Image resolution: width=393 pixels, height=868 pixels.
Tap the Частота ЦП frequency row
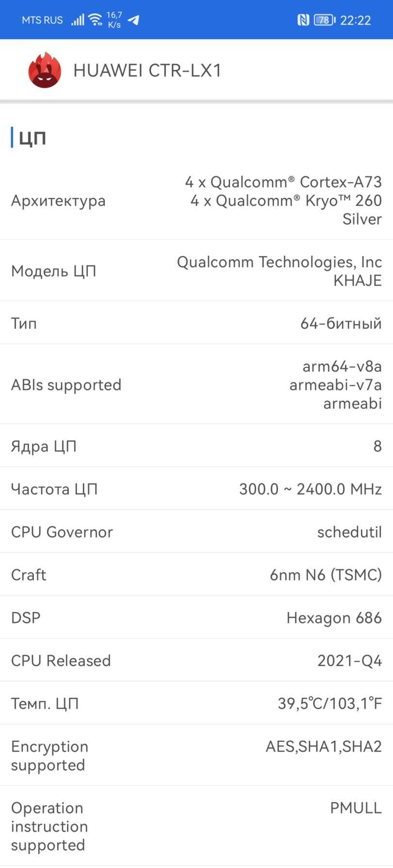[x=196, y=489]
